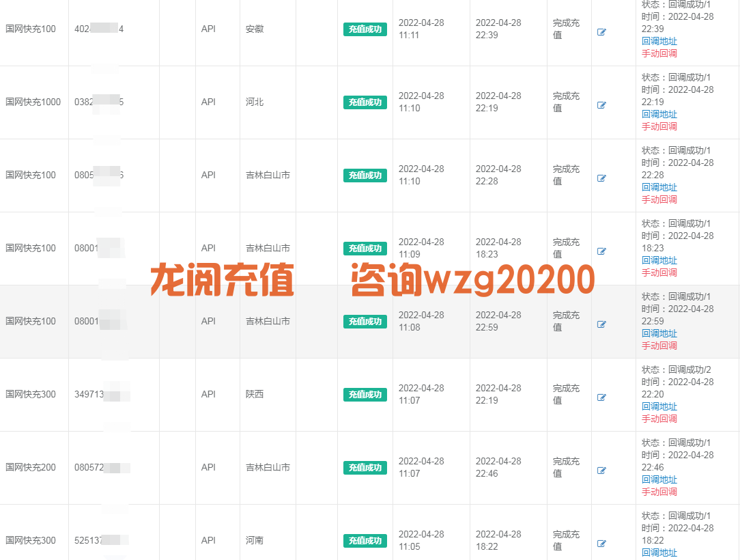
Task: Click edit icon for order created 11:08
Action: [x=601, y=324]
